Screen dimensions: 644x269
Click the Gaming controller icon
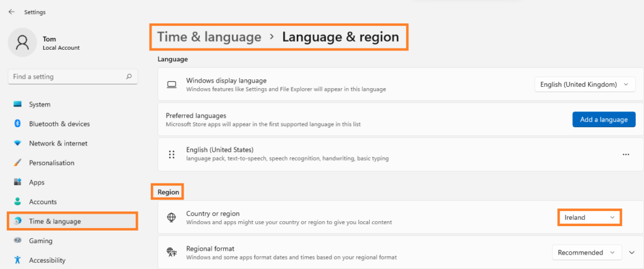click(18, 241)
